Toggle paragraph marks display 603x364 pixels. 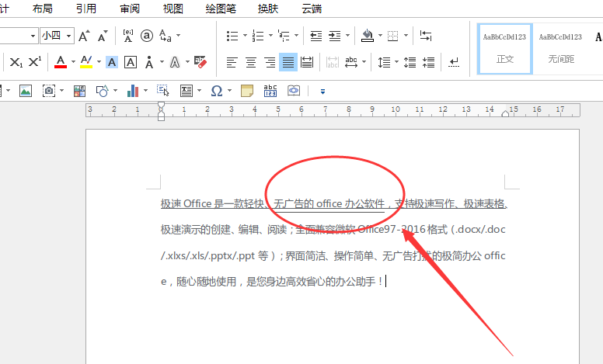454,62
